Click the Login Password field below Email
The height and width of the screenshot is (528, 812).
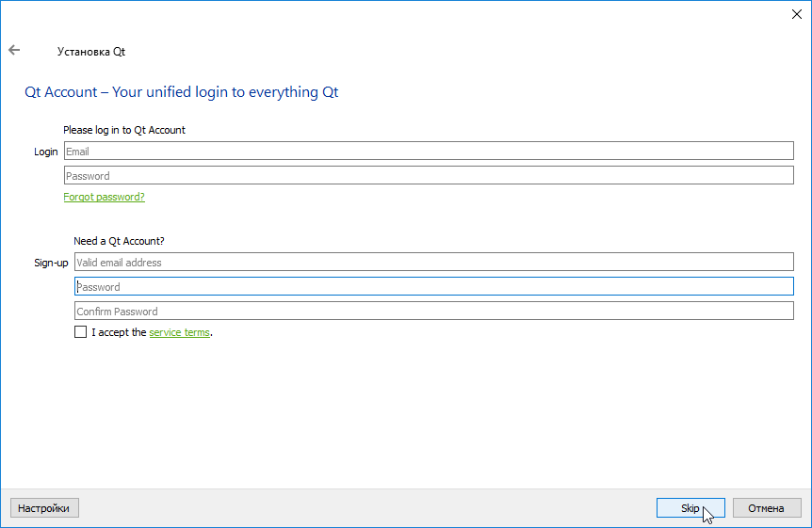[429, 175]
